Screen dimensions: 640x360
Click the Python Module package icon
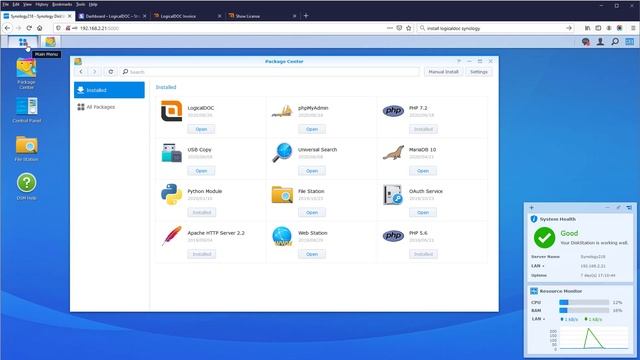tap(171, 194)
